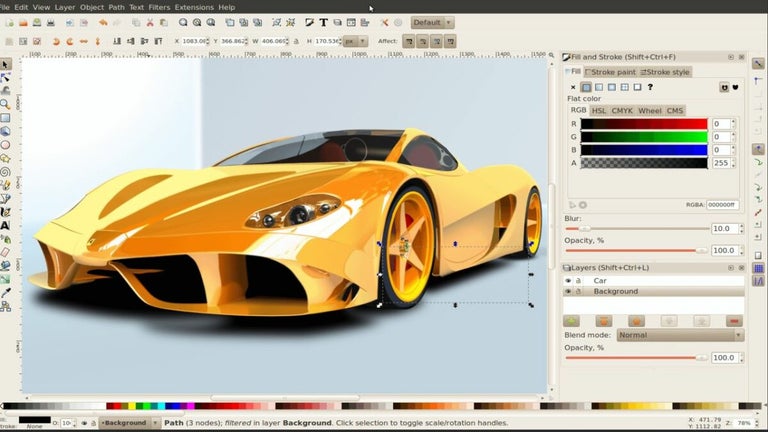
Task: Click the Print document icon
Action: tap(50, 23)
